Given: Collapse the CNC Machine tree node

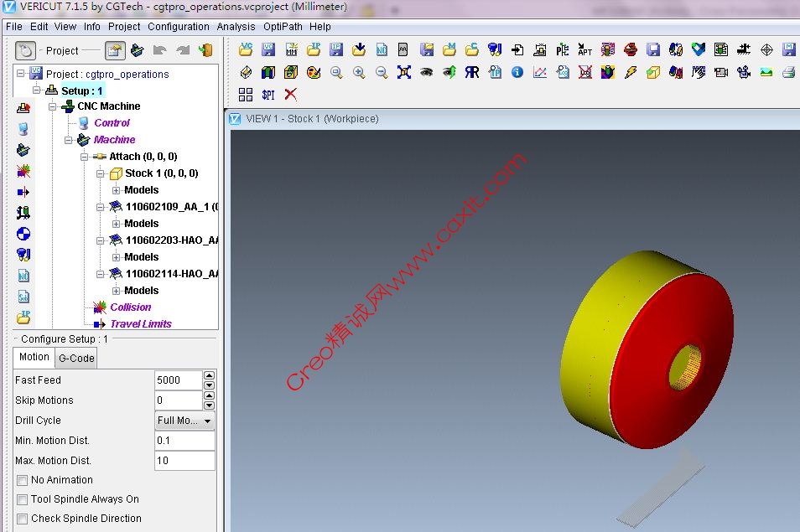Looking at the screenshot, I should [x=53, y=106].
